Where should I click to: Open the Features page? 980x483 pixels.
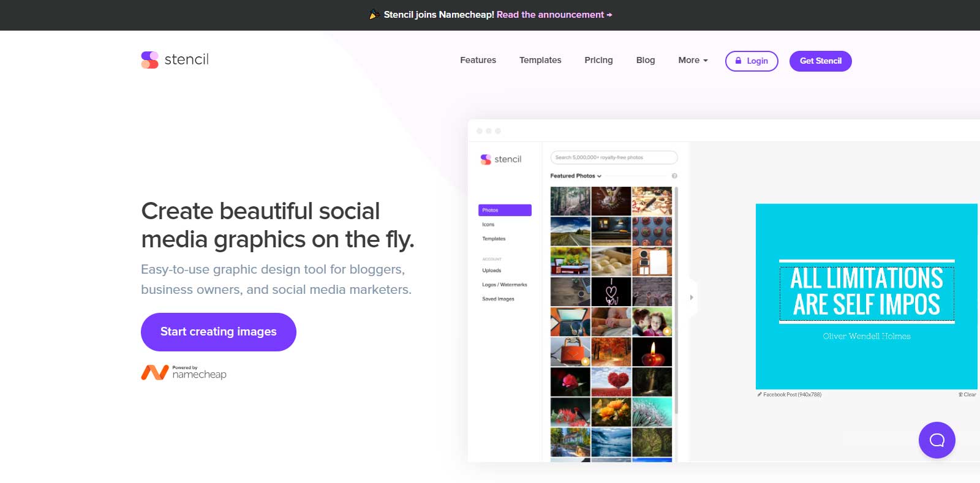click(x=478, y=60)
